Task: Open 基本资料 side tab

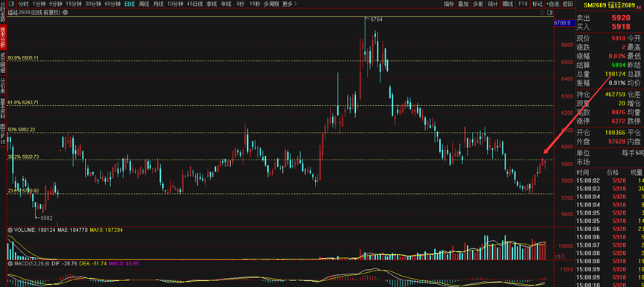Action: tap(3, 108)
